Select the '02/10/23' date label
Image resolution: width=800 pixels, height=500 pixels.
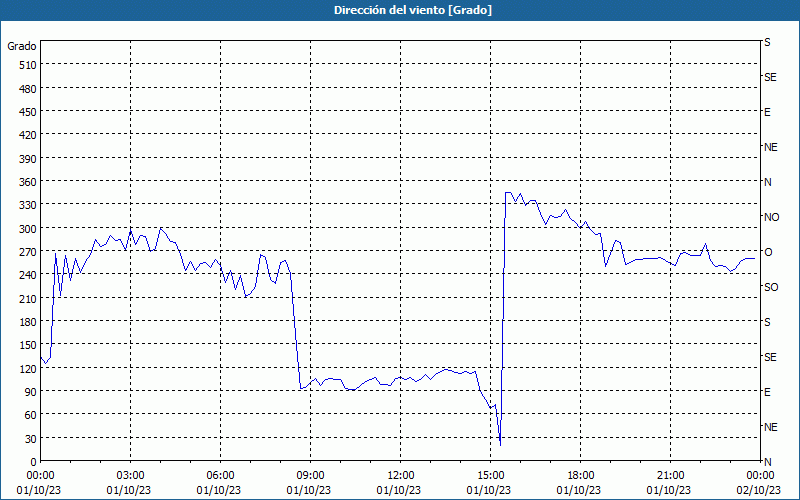(759, 490)
